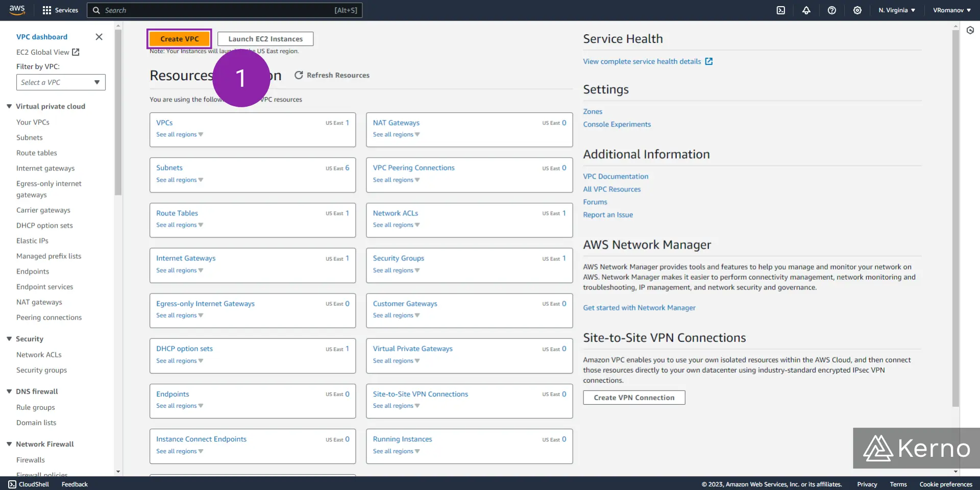Open Console Experiments link
Screen dimensions: 980x490
tap(617, 124)
